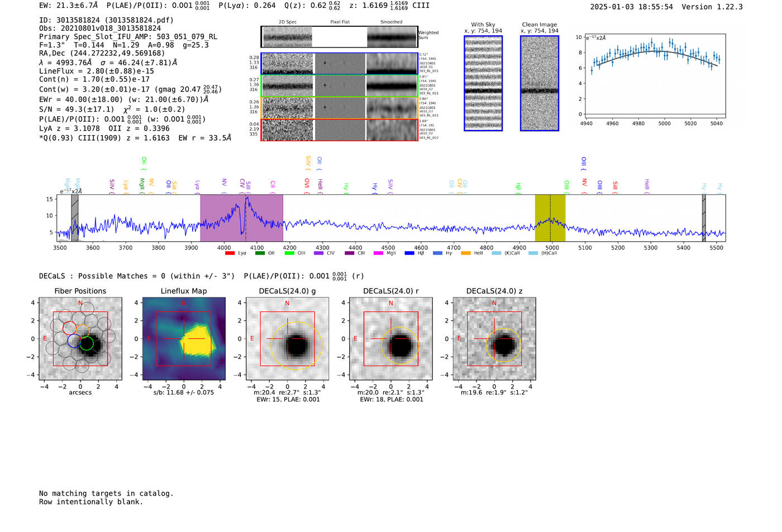Click the Pixel Flat column header
The height and width of the screenshot is (532, 782).
click(x=340, y=22)
